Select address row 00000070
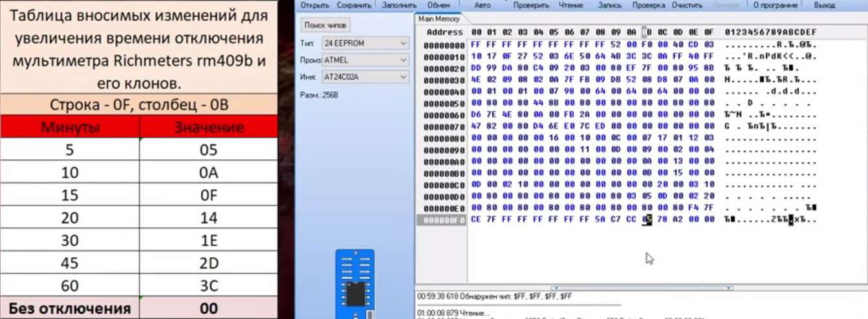 click(x=444, y=127)
